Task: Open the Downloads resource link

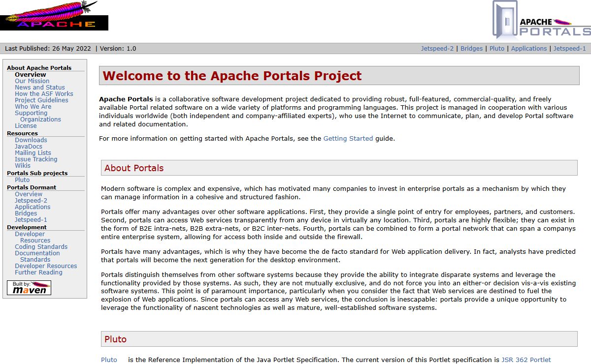Action: [x=31, y=140]
